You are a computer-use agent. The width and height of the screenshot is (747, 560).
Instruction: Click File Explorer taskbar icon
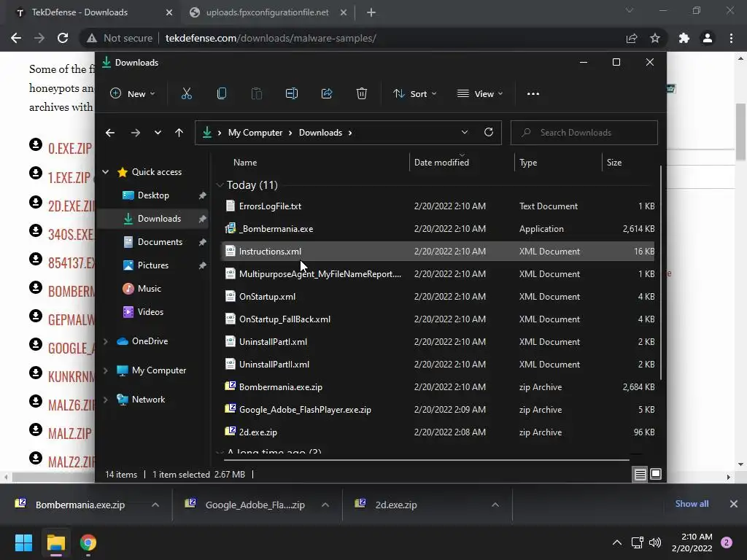click(55, 542)
